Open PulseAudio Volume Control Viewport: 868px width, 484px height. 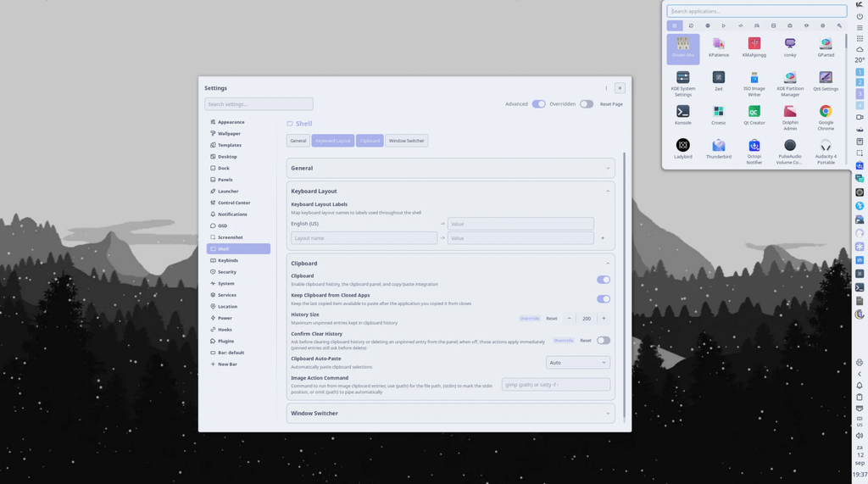(790, 151)
